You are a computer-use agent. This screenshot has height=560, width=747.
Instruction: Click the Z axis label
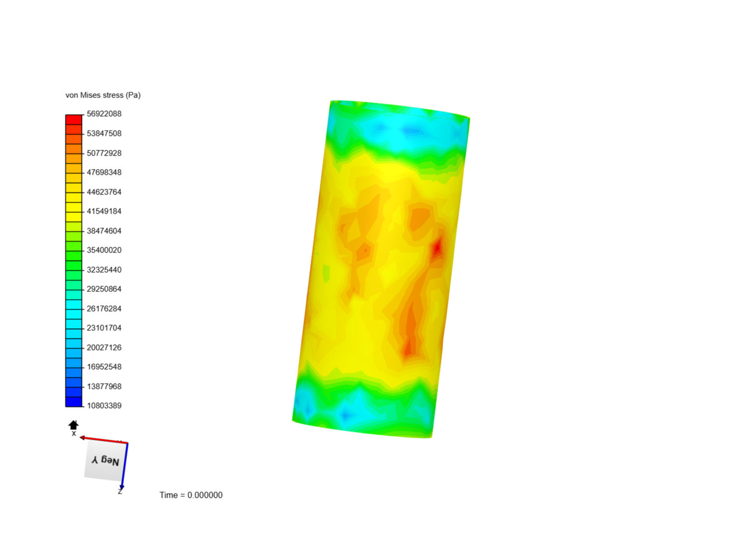click(120, 491)
